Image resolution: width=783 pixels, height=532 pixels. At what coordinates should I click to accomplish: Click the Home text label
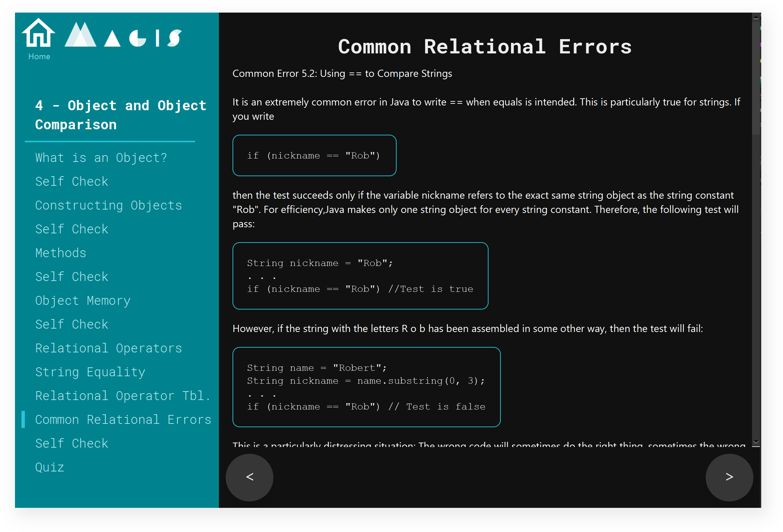[x=39, y=56]
